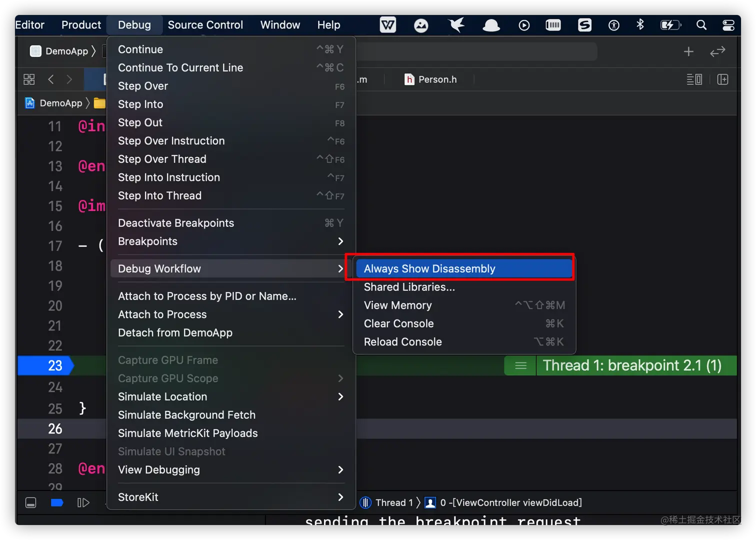Expand the Attach to Process submenu
Image resolution: width=756 pixels, height=540 pixels.
coord(231,314)
